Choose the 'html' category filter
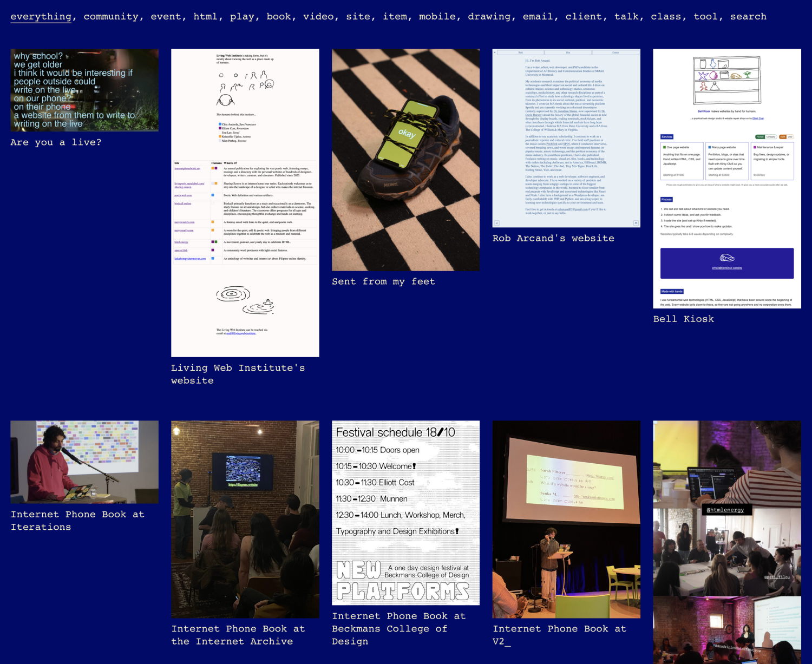The image size is (812, 664). click(x=205, y=17)
